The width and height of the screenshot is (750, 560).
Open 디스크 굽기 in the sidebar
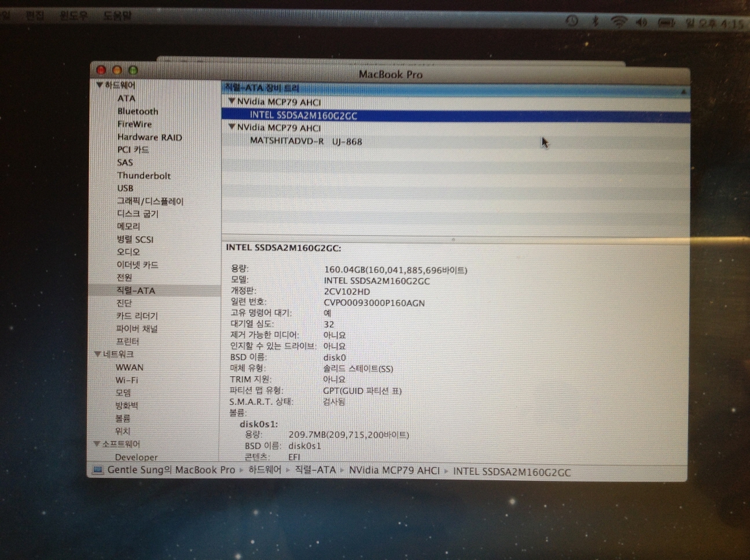point(137,214)
